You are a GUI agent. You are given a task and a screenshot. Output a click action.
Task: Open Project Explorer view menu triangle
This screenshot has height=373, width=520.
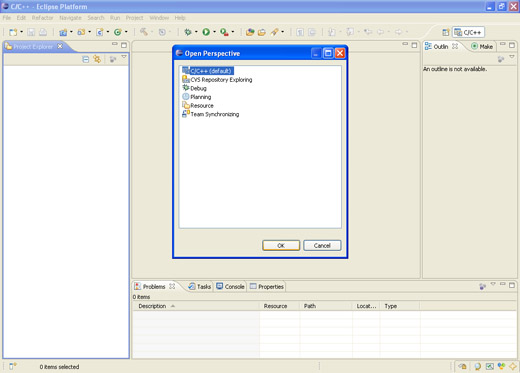124,57
